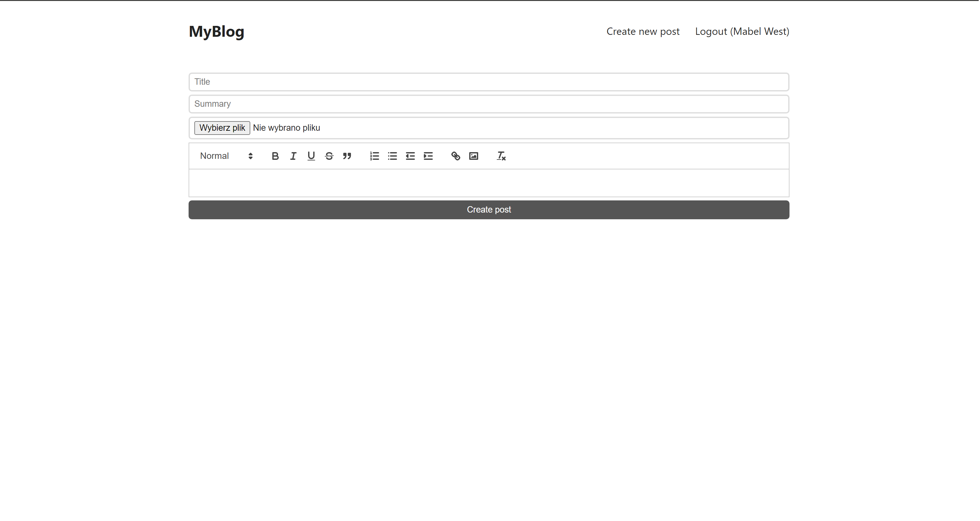Viewport: 980px width, 521px height.
Task: Apply underline formatting
Action: 311,156
